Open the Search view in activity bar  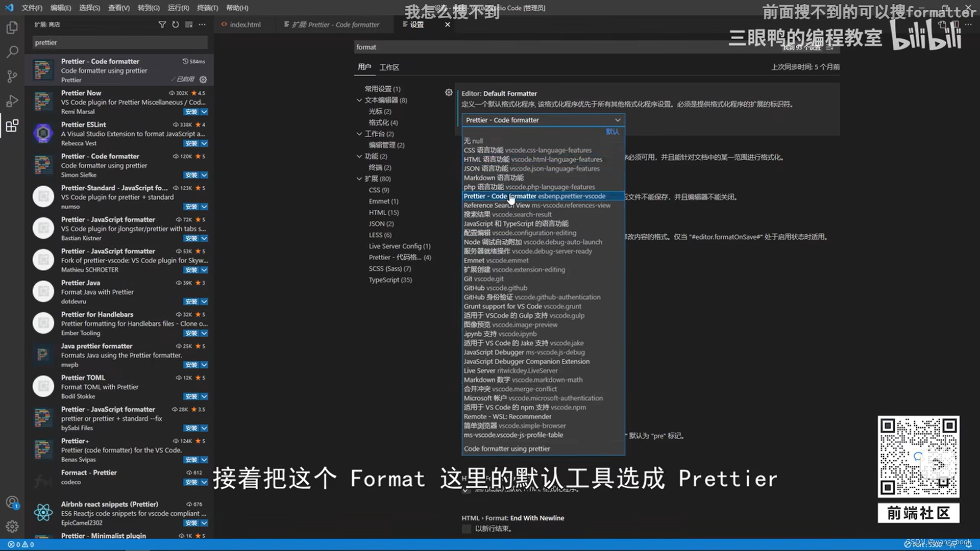(x=12, y=52)
